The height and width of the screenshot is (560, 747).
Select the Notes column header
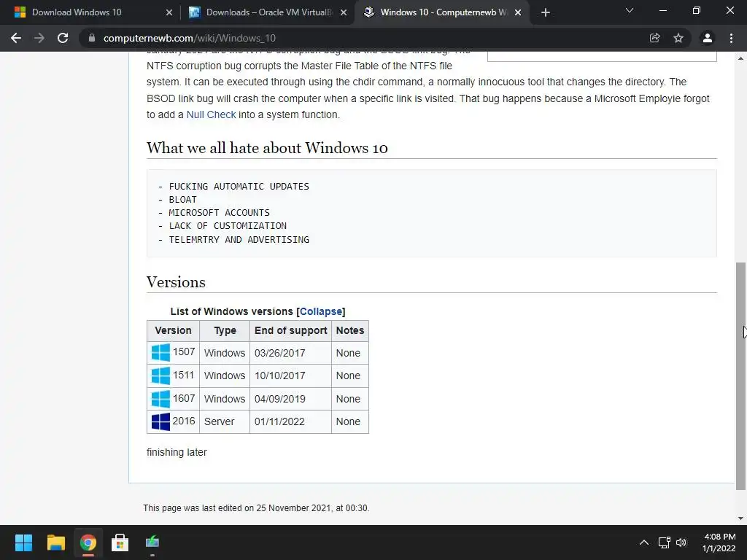coord(350,330)
